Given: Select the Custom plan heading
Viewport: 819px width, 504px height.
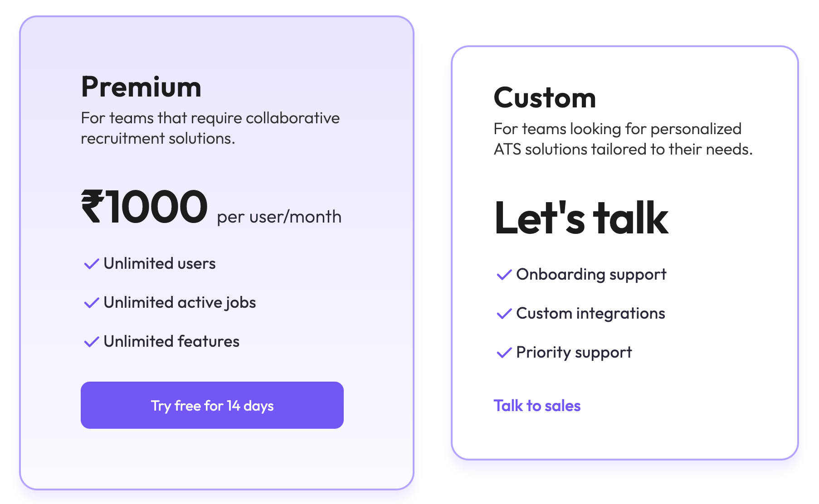Looking at the screenshot, I should [x=545, y=98].
